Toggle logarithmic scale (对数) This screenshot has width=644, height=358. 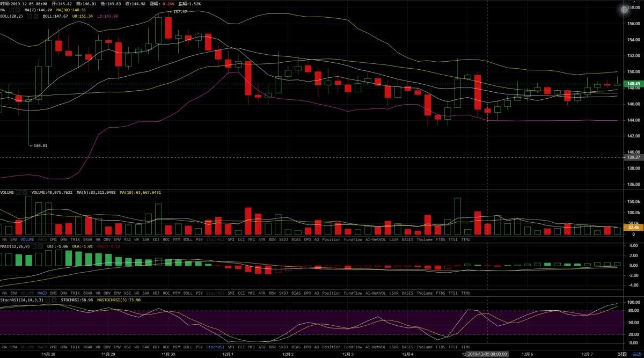coord(622,354)
